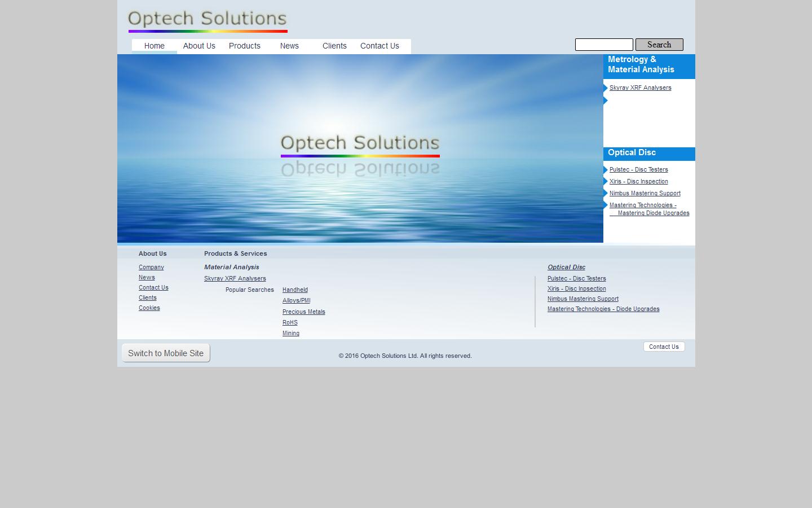The width and height of the screenshot is (812, 508).
Task: Follow the RoHS popular search link
Action: pos(290,323)
